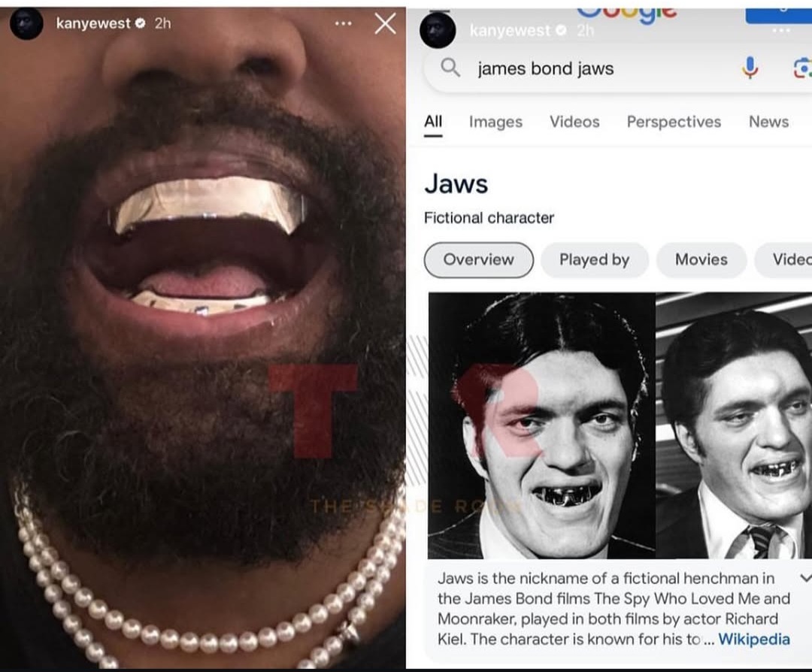812x672 pixels.
Task: Open the three-dot story options menu
Action: tap(344, 23)
